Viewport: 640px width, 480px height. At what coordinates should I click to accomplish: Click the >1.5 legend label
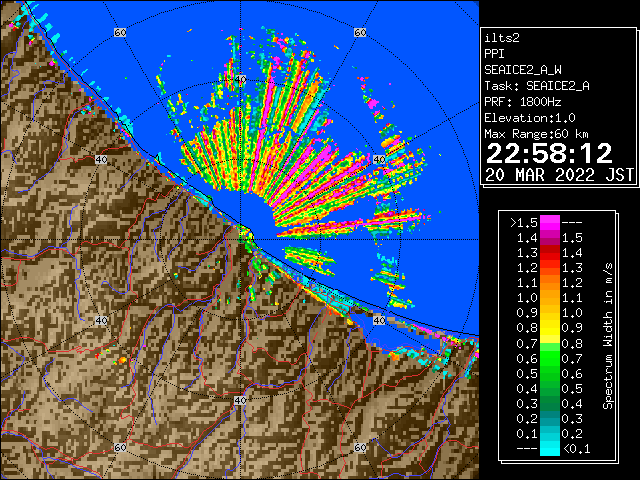524,223
